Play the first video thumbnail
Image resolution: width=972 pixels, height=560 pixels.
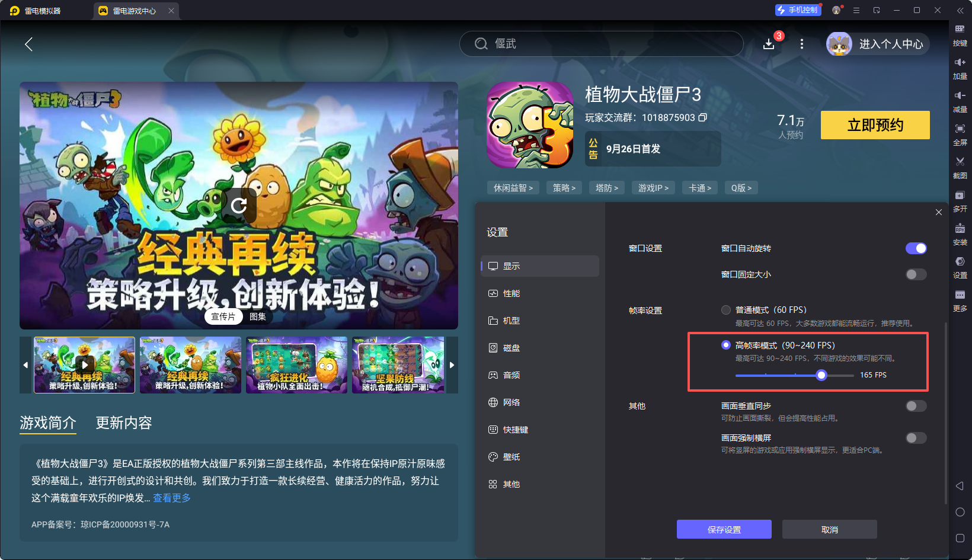pyautogui.click(x=85, y=365)
